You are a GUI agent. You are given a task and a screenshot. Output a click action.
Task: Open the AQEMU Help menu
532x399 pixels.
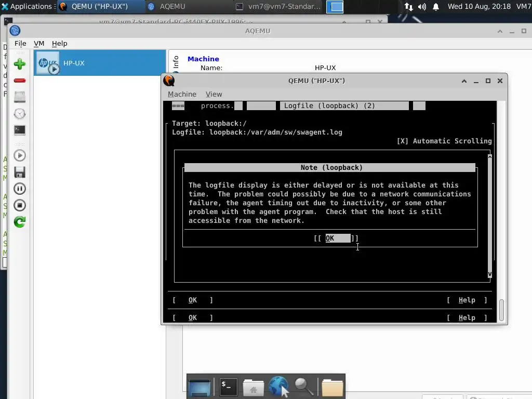click(59, 44)
